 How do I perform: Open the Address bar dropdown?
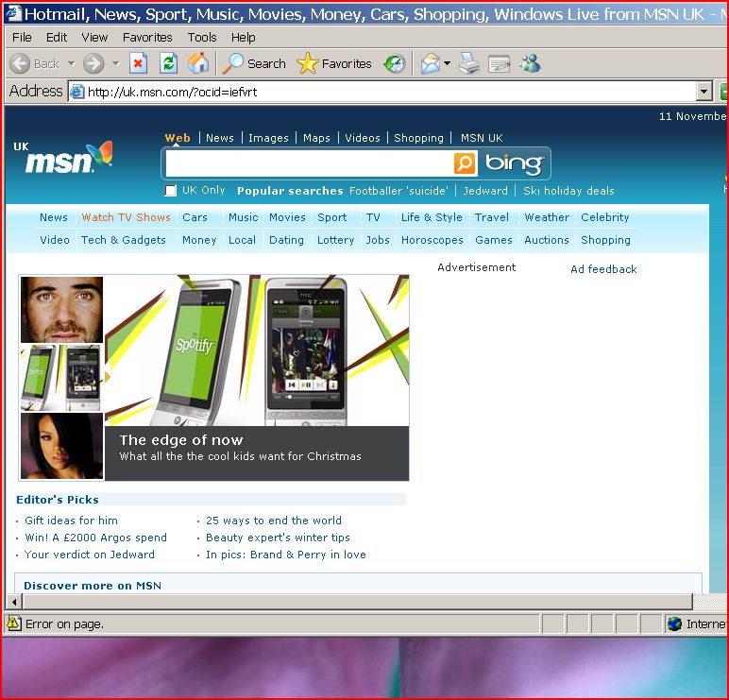[704, 92]
